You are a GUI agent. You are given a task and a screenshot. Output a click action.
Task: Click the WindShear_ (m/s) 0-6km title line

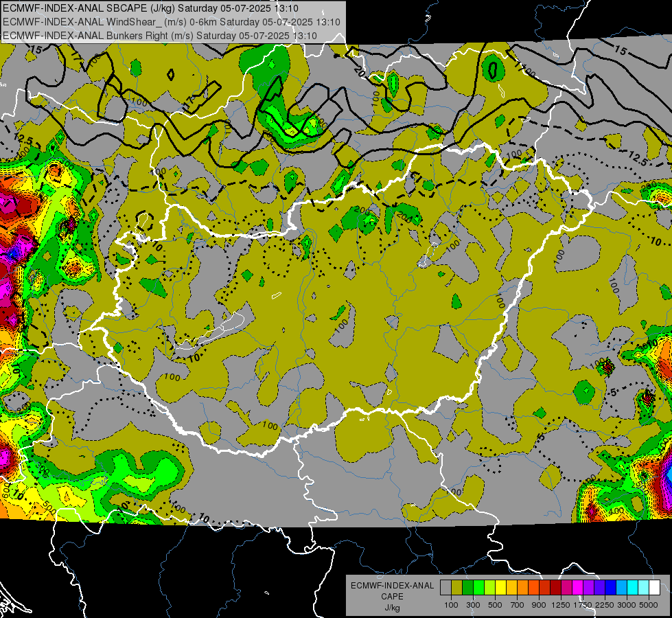pyautogui.click(x=172, y=22)
